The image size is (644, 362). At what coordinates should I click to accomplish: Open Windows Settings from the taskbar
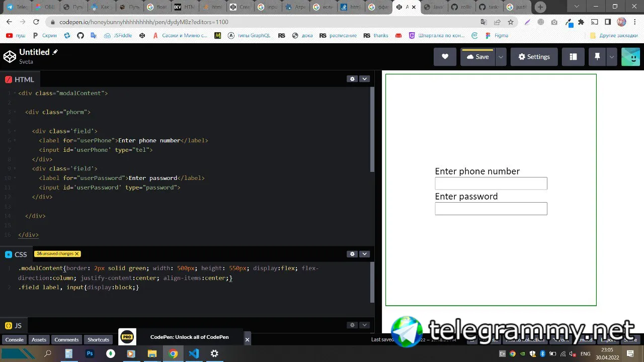coord(214,354)
